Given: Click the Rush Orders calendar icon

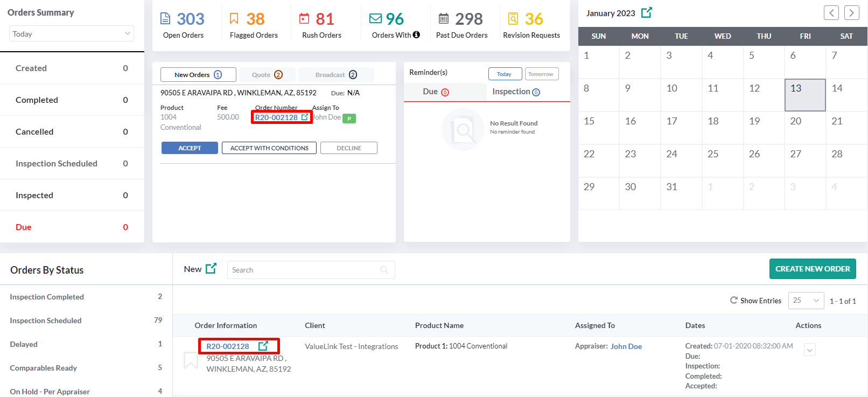Looking at the screenshot, I should click(304, 19).
